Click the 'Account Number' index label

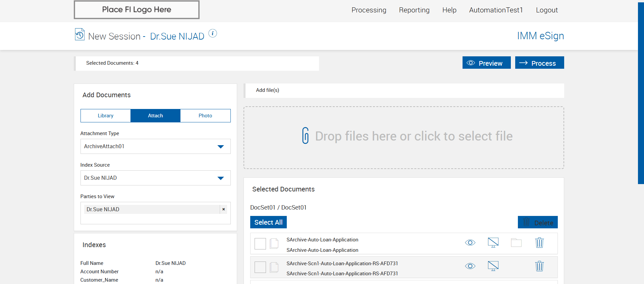pos(100,272)
